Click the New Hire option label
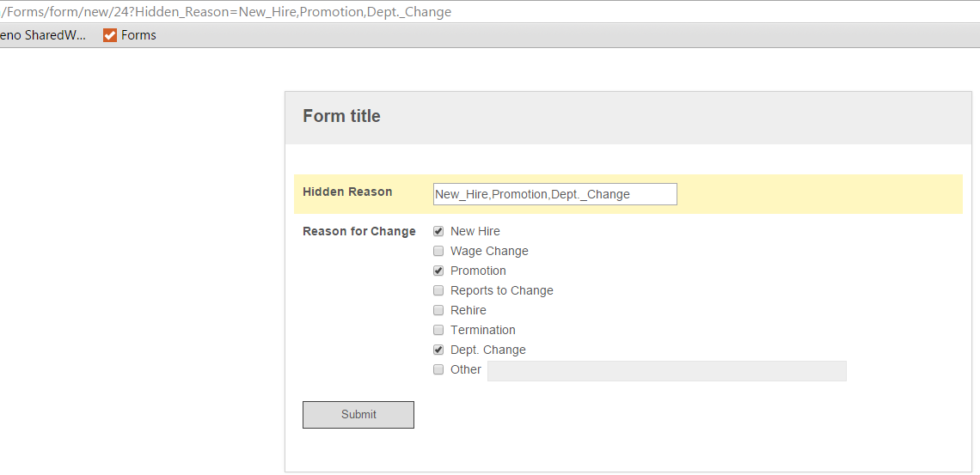 pos(475,232)
